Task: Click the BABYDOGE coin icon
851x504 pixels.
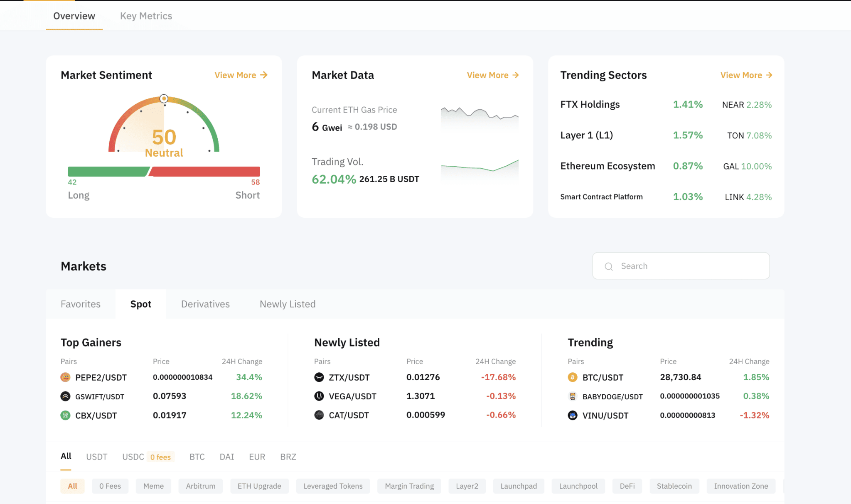Action: coord(573,396)
